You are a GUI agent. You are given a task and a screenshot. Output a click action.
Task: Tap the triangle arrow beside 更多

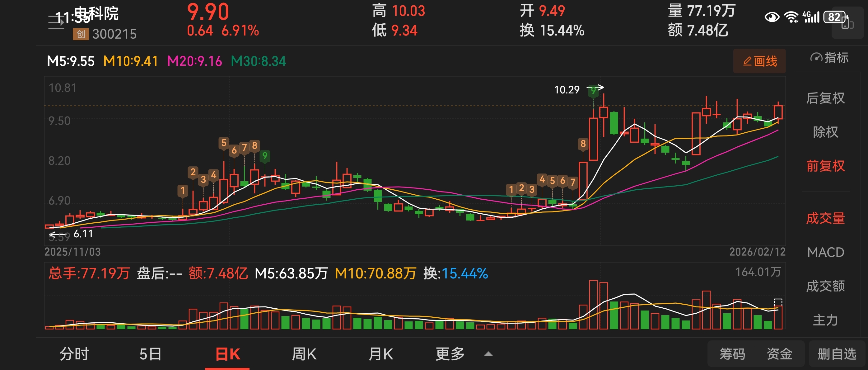tap(488, 354)
